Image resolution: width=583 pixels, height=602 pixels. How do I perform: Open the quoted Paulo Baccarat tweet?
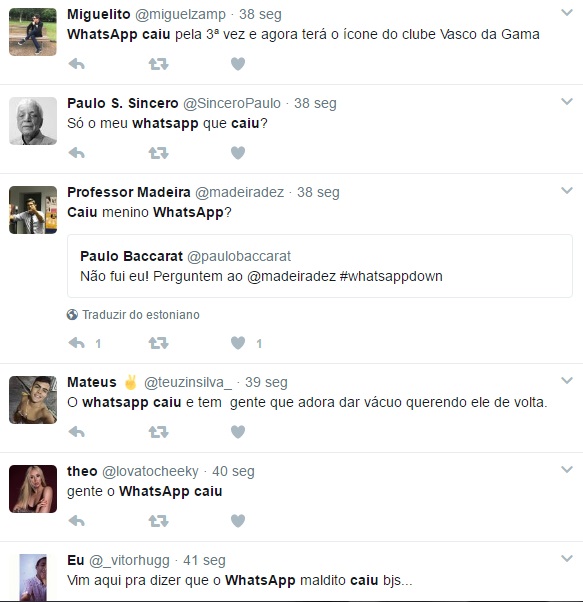[320, 266]
